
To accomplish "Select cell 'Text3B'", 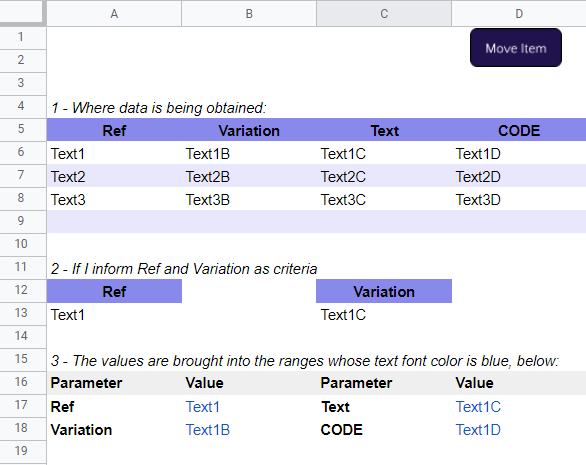I will pos(249,199).
